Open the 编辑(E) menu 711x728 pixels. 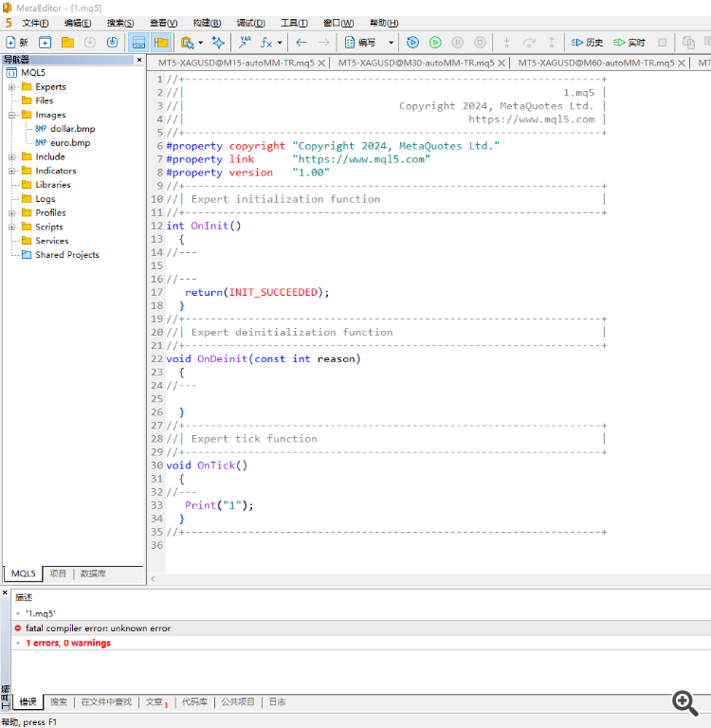[78, 23]
